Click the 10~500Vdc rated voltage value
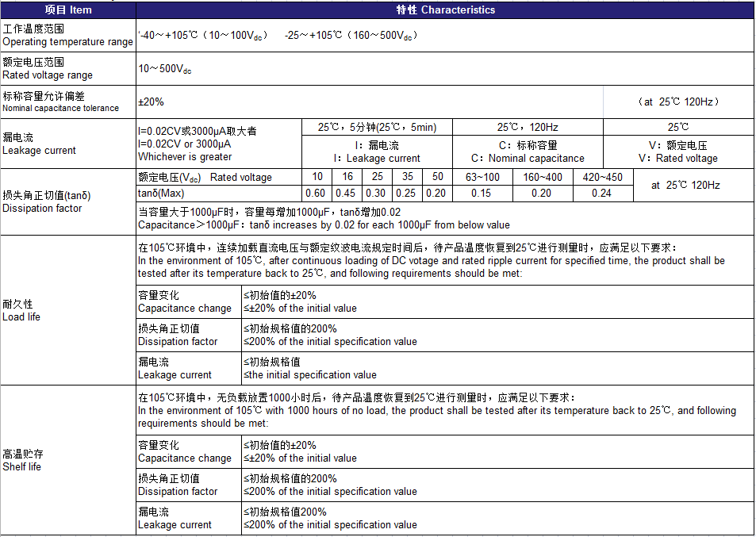The image size is (756, 537). point(165,70)
